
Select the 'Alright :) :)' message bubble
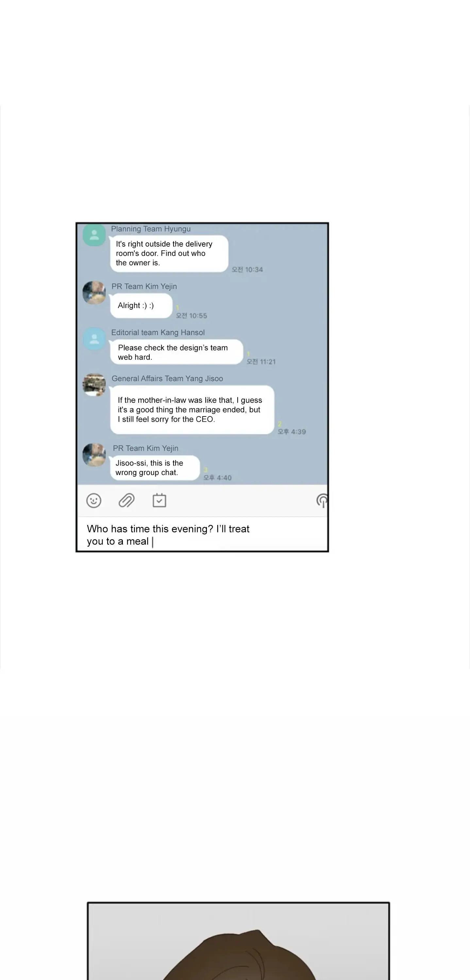(141, 305)
